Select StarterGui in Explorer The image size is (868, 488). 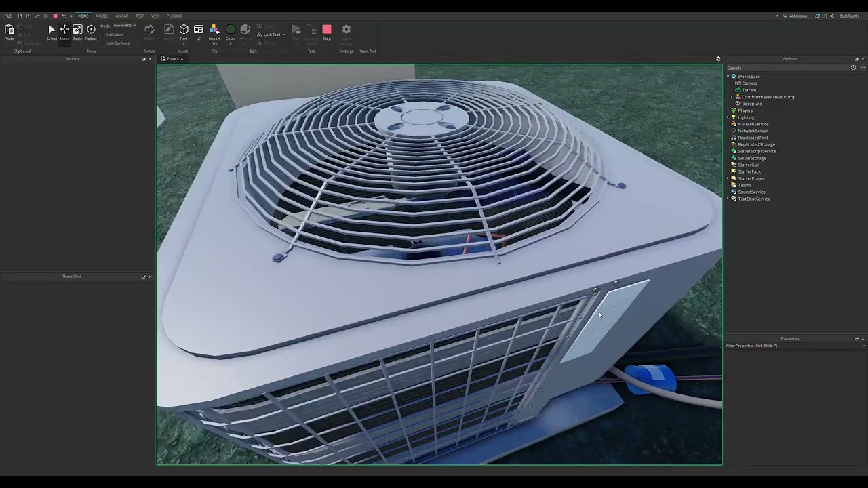[749, 165]
